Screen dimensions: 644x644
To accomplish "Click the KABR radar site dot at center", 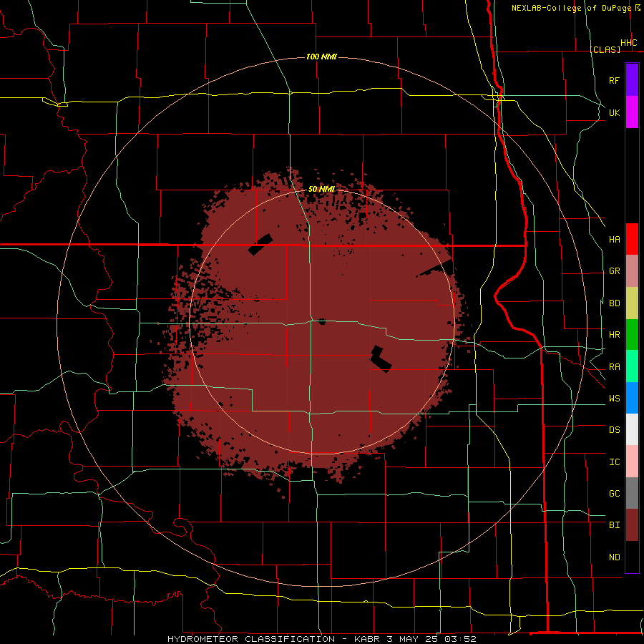I will tap(322, 321).
